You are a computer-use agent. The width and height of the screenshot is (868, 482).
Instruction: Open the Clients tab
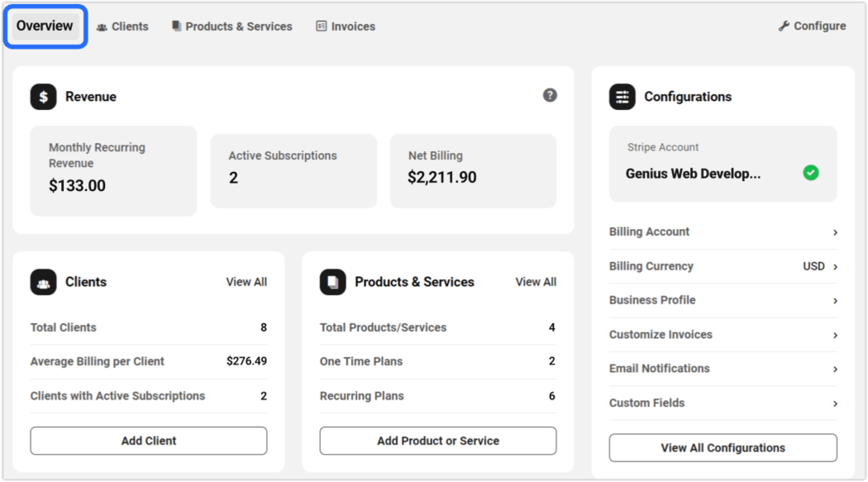point(123,26)
